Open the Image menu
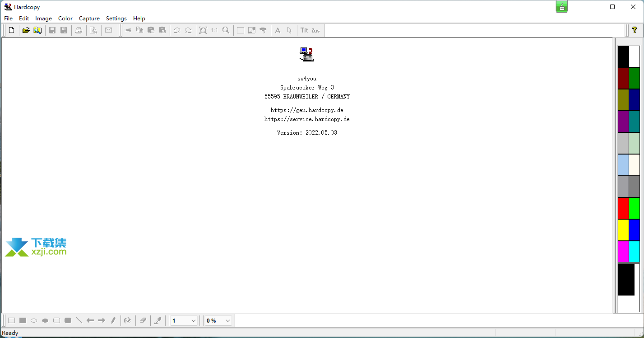This screenshot has width=644, height=338. pos(44,19)
